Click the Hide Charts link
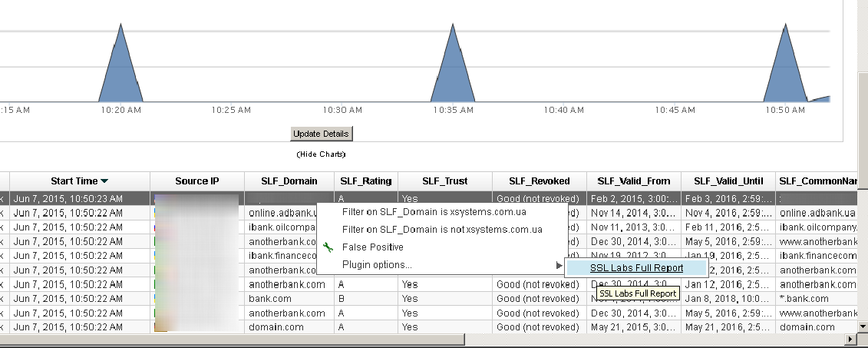 [321, 154]
